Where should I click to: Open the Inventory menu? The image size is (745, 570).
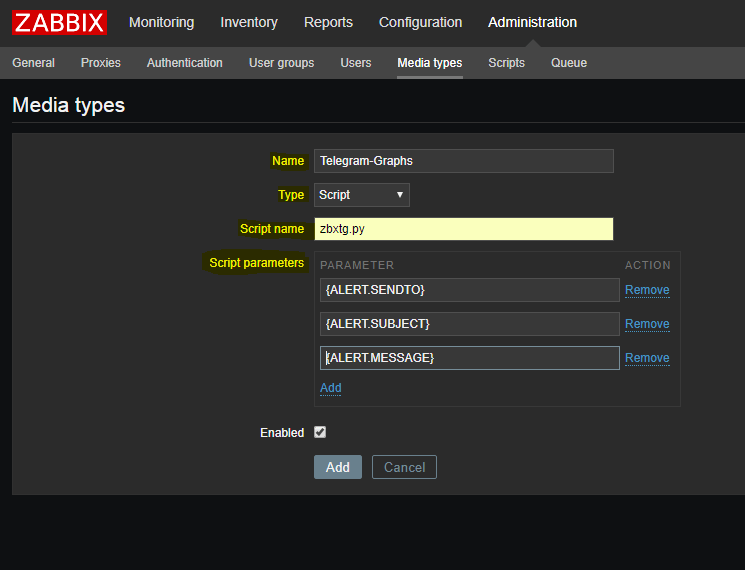249,22
